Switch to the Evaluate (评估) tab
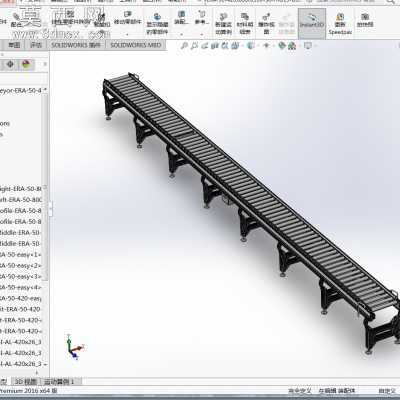Image resolution: width=400 pixels, height=400 pixels. [x=36, y=45]
